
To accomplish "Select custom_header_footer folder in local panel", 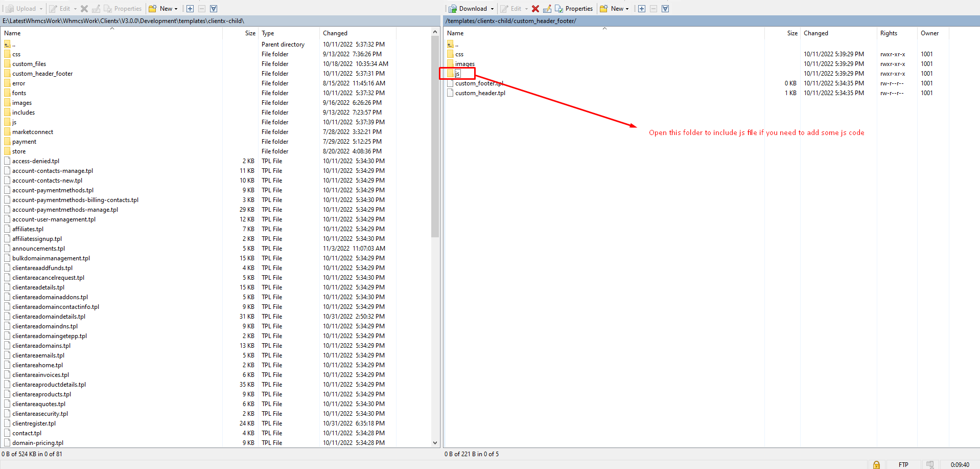I will coord(42,74).
